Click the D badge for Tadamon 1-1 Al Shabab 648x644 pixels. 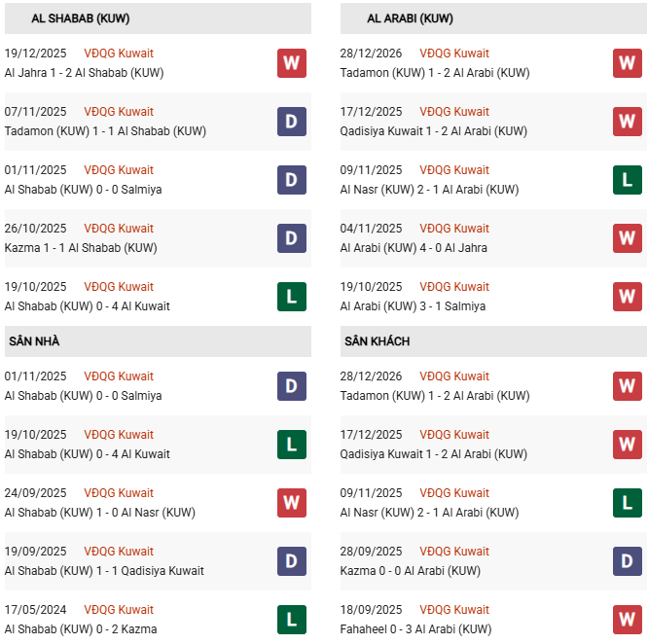coord(292,122)
